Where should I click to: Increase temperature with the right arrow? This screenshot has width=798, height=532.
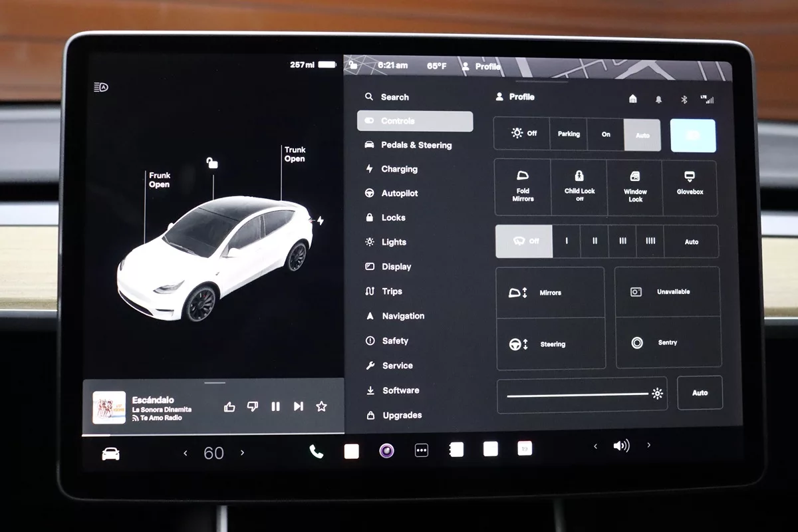click(242, 453)
